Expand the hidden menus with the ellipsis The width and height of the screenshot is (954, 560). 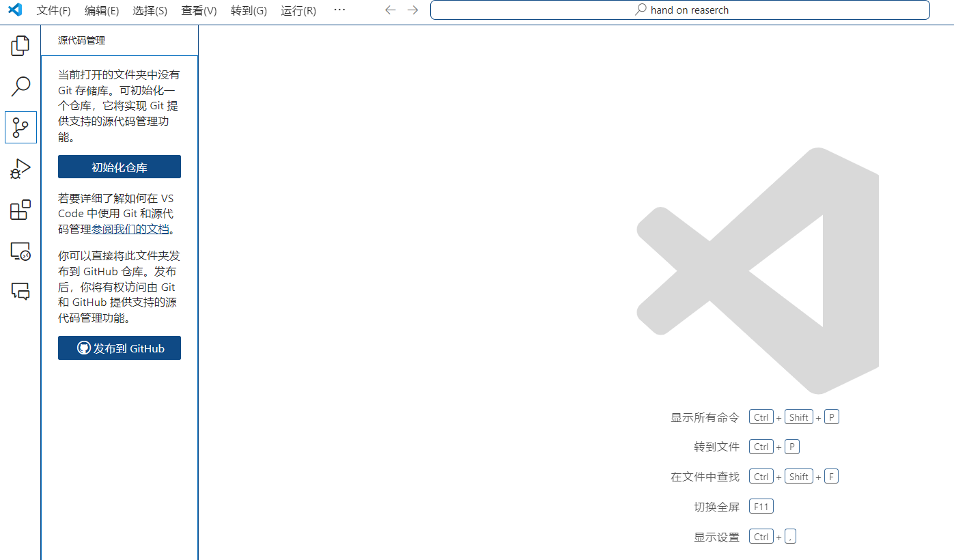[339, 10]
